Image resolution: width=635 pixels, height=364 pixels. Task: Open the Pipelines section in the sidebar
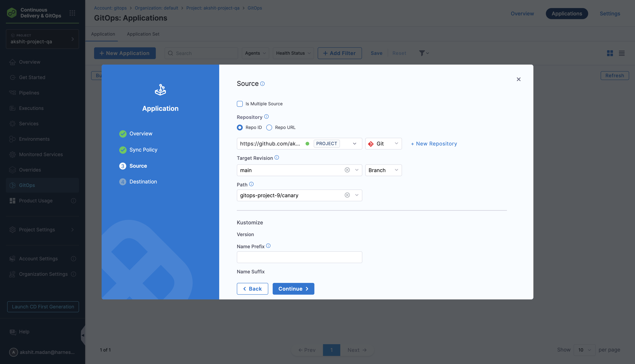click(29, 92)
